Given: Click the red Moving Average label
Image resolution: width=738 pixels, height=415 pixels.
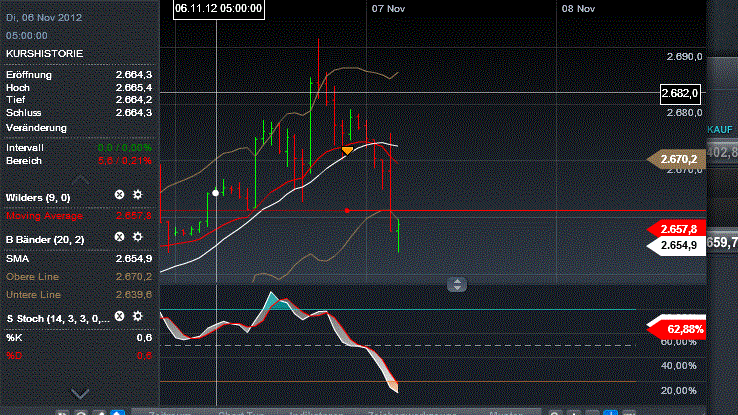Looking at the screenshot, I should (x=44, y=216).
